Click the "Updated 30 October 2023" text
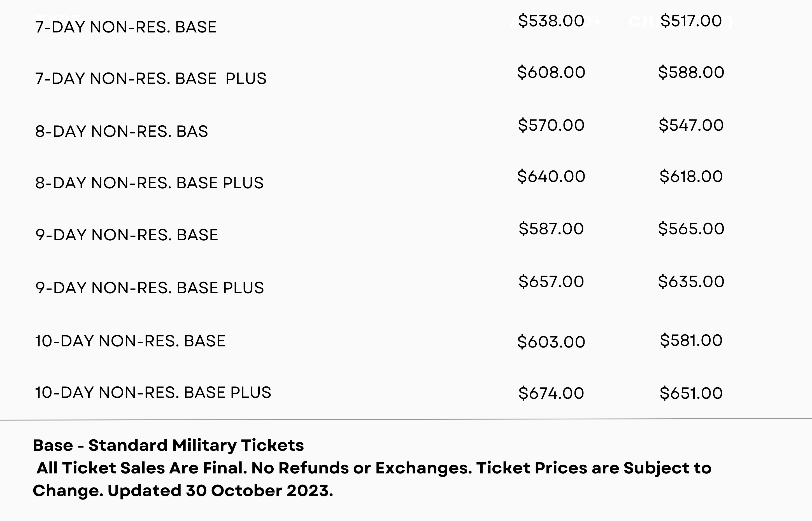This screenshot has height=521, width=812. [220, 491]
